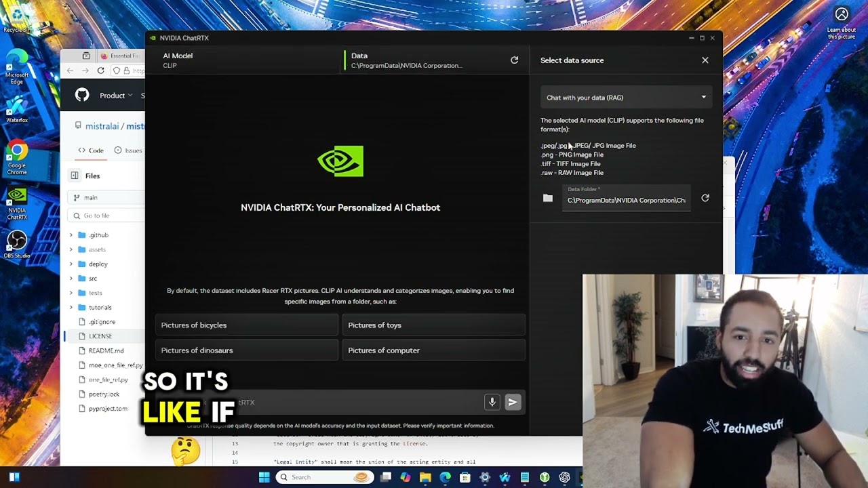This screenshot has height=488, width=868.
Task: Send the chat message with the arrow button
Action: click(513, 402)
